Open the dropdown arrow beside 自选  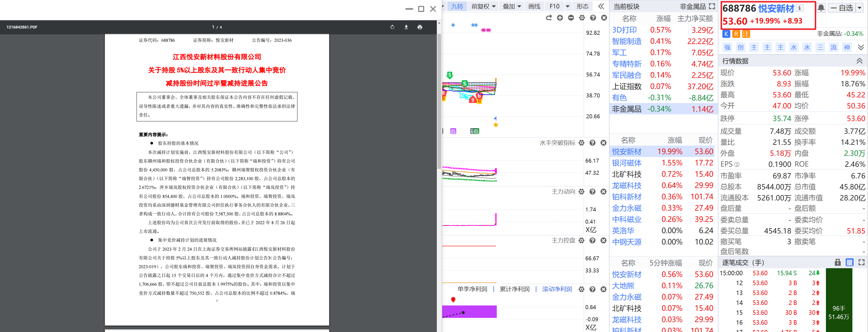coord(860,8)
